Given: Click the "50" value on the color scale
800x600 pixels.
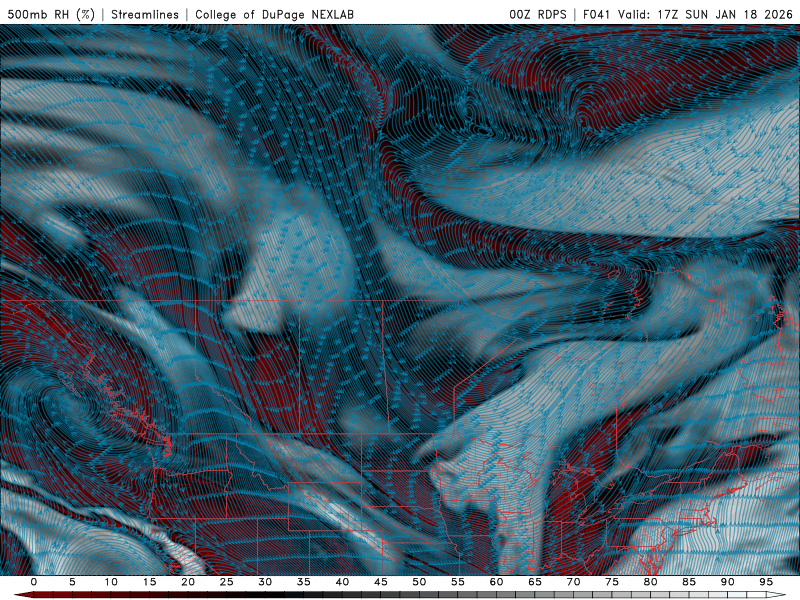Looking at the screenshot, I should click(x=419, y=582).
